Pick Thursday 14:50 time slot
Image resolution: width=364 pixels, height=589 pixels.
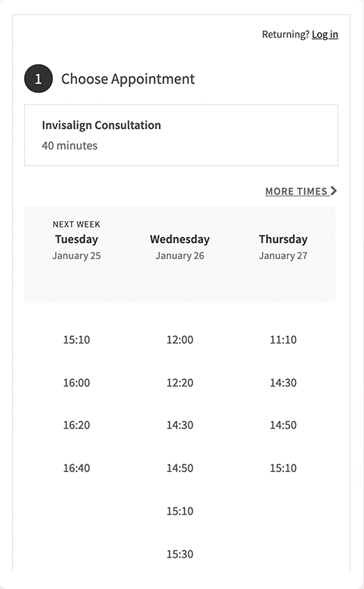click(x=283, y=425)
